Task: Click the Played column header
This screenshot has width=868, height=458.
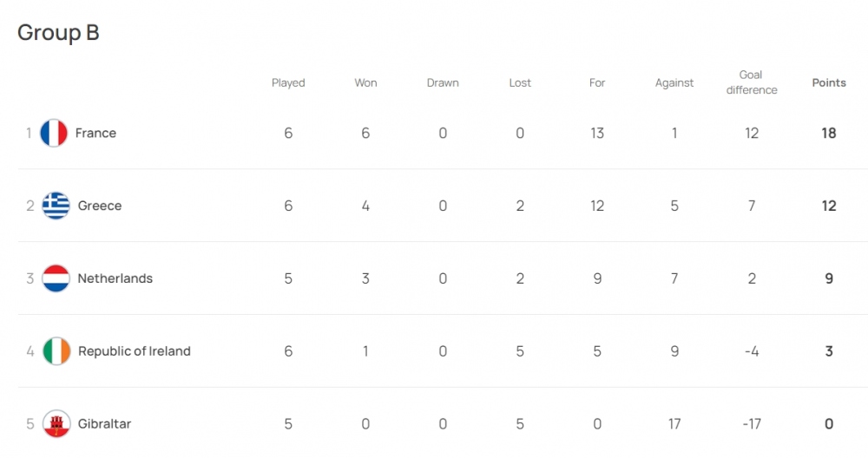Action: coord(288,83)
